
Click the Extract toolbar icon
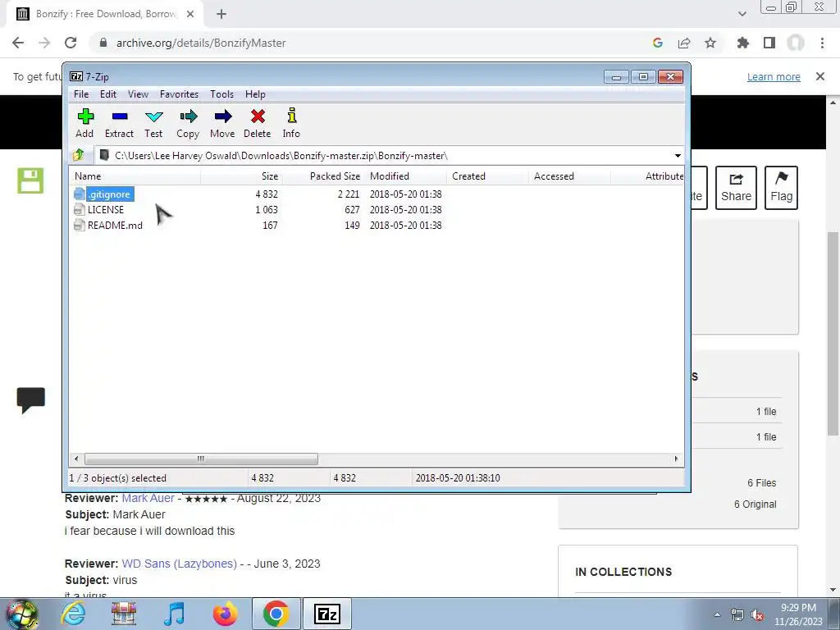tap(119, 123)
